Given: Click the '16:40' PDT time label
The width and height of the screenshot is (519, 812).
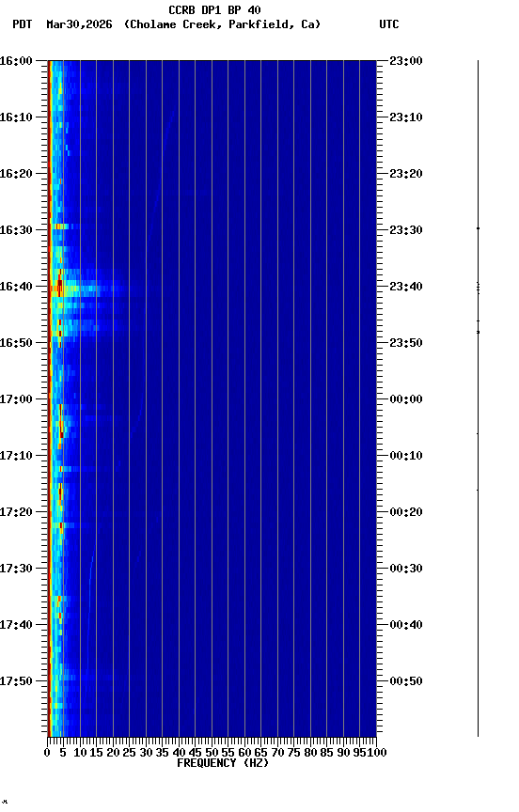Looking at the screenshot, I should tap(16, 287).
